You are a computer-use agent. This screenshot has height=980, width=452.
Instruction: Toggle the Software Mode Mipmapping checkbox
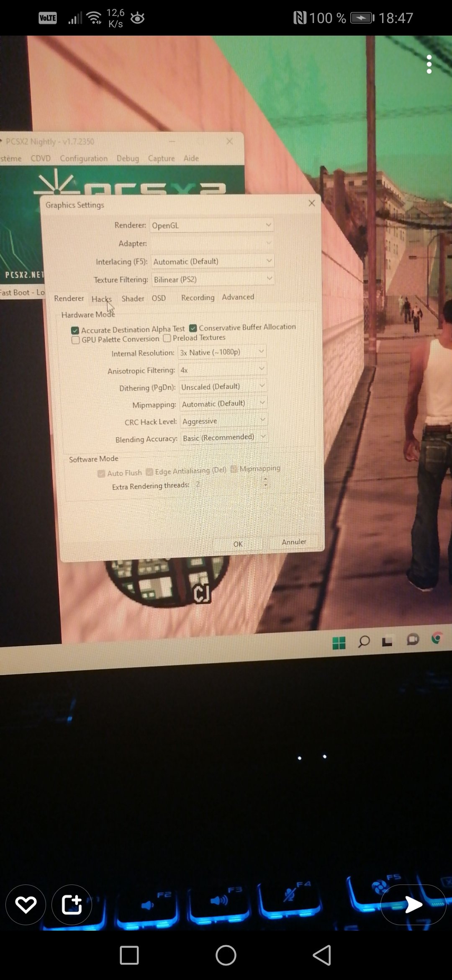coord(234,469)
